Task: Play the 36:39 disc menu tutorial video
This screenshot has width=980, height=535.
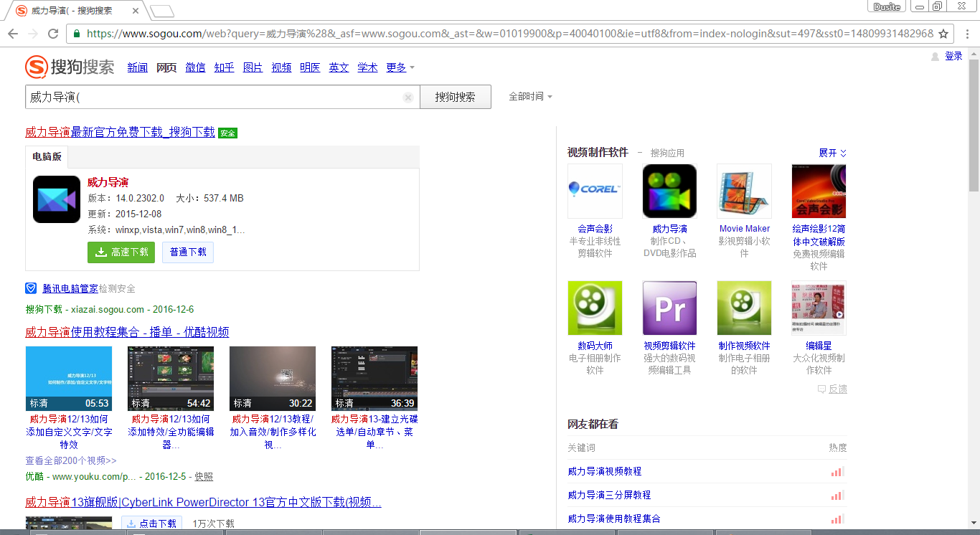Action: pos(374,379)
